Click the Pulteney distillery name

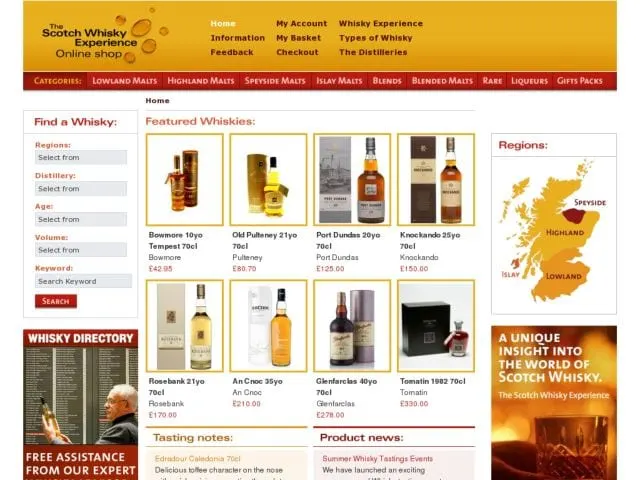coord(247,258)
